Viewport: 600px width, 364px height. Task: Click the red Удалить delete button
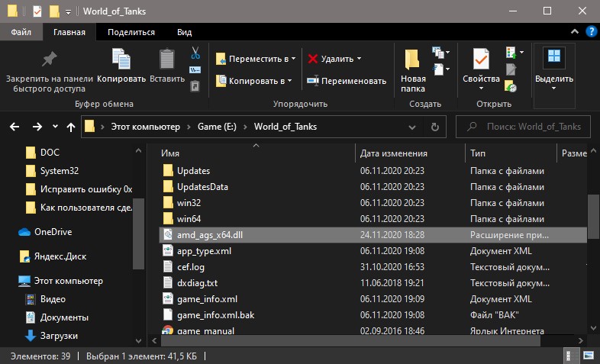coord(334,59)
